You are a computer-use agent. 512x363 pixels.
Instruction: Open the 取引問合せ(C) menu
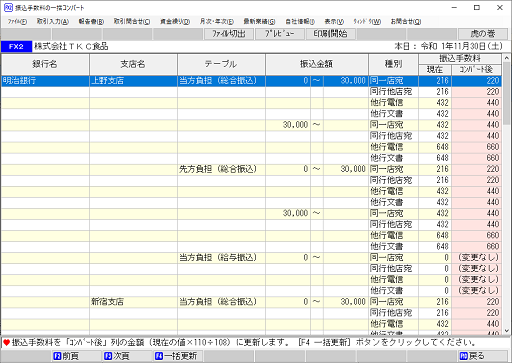pyautogui.click(x=132, y=22)
